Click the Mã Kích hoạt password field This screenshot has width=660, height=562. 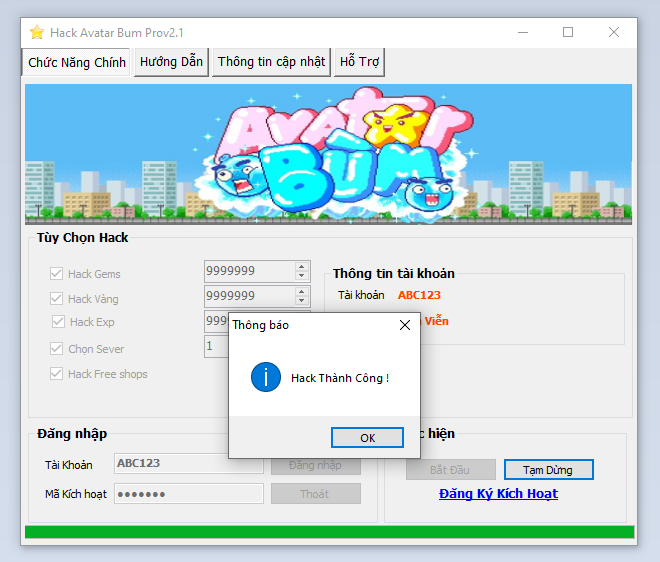[x=189, y=493]
